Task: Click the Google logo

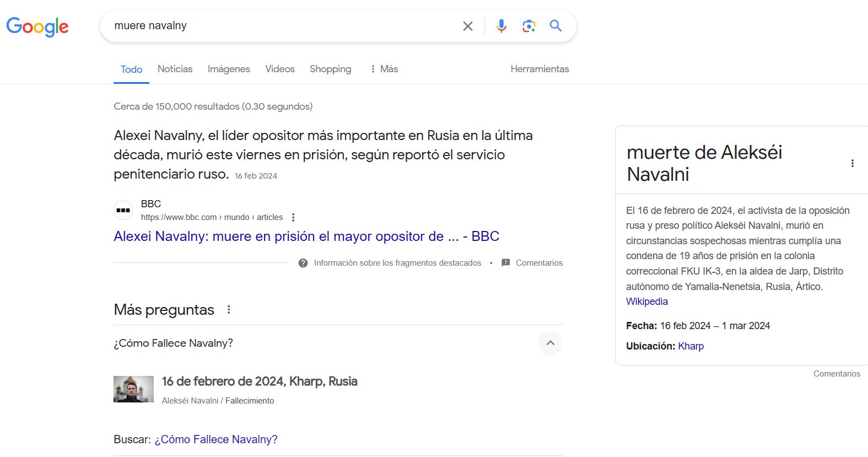Action: (x=37, y=26)
